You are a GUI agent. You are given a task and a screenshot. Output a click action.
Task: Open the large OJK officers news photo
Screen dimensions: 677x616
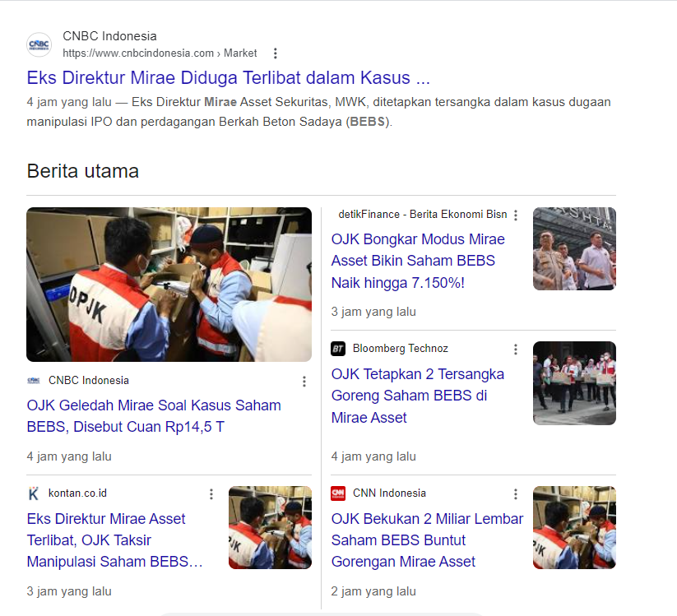[x=169, y=285]
